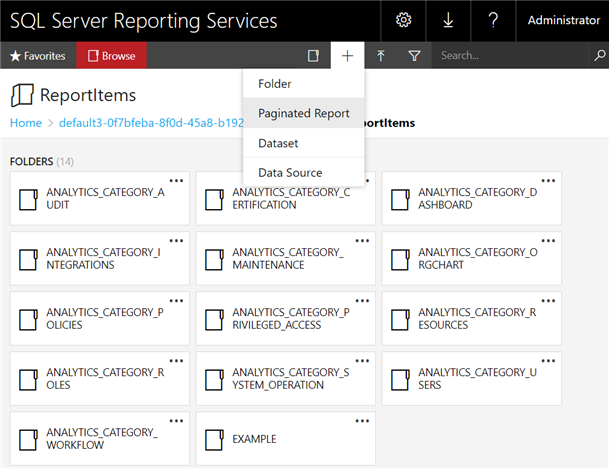The image size is (609, 469).
Task: Open ellipsis menu for ANALYTICS_CATEGORY_SYSTEM_OPERATION
Action: click(x=362, y=361)
